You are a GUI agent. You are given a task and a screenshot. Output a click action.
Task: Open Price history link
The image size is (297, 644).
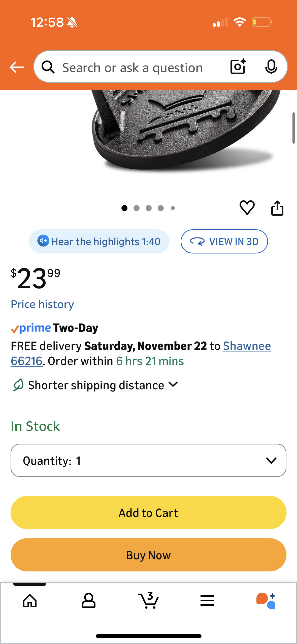(42, 304)
